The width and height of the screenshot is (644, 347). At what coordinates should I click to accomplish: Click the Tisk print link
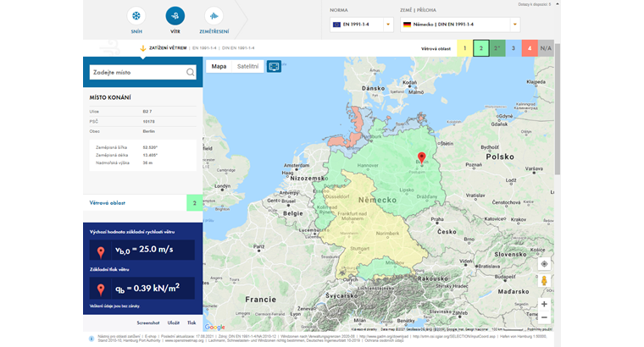192,322
